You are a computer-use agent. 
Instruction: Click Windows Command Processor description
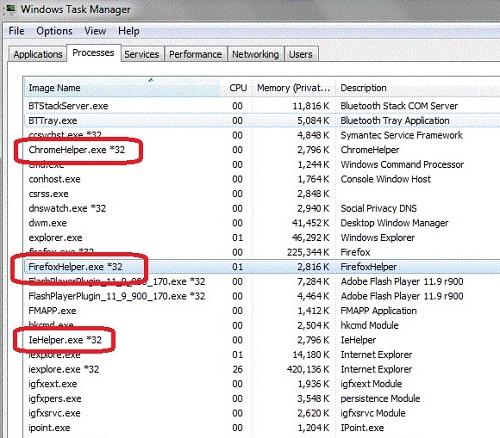pos(402,165)
